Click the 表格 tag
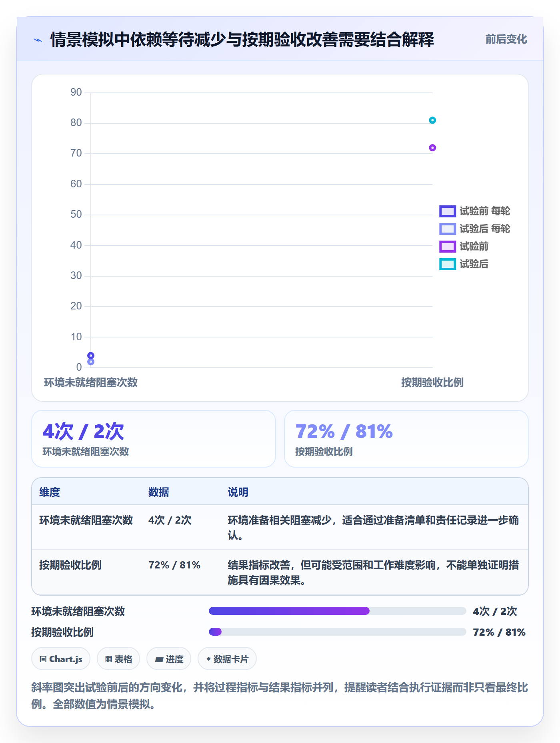This screenshot has width=560, height=743. [118, 659]
